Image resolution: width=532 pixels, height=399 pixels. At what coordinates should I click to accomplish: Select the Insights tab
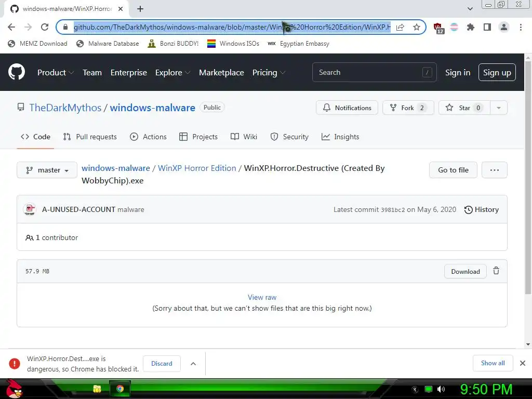click(x=340, y=137)
